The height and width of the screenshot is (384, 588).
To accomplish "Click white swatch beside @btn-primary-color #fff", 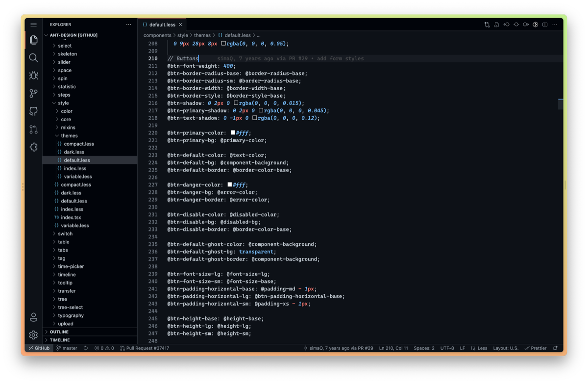I will point(233,133).
